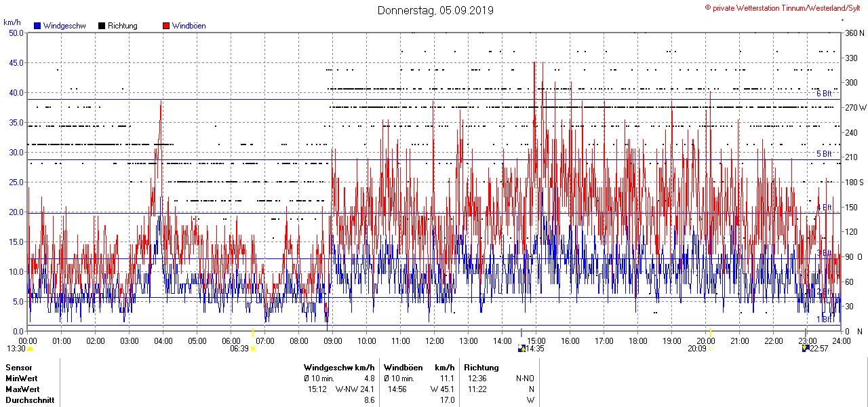Select the Richtung legend label
This screenshot has width=868, height=407.
pyautogui.click(x=122, y=26)
